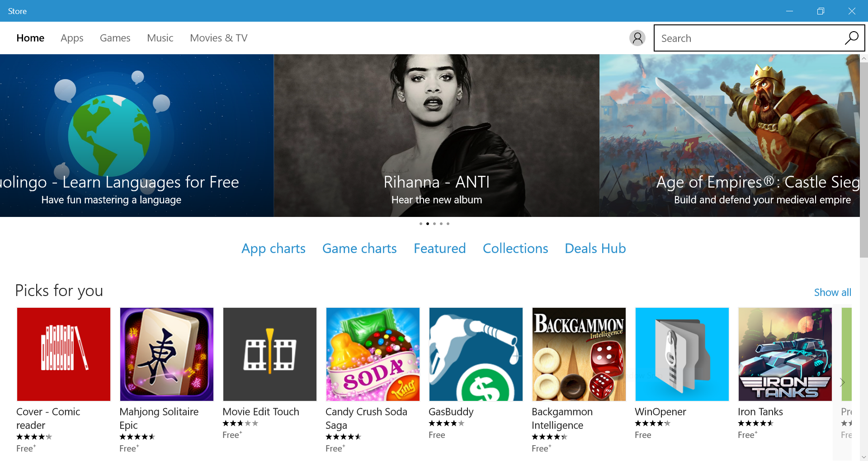Click the GasBuddy star rating

[447, 423]
